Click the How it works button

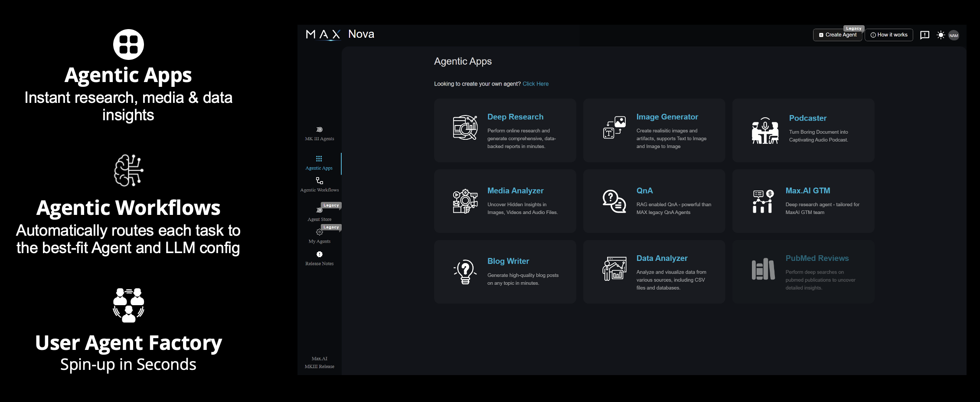click(889, 35)
